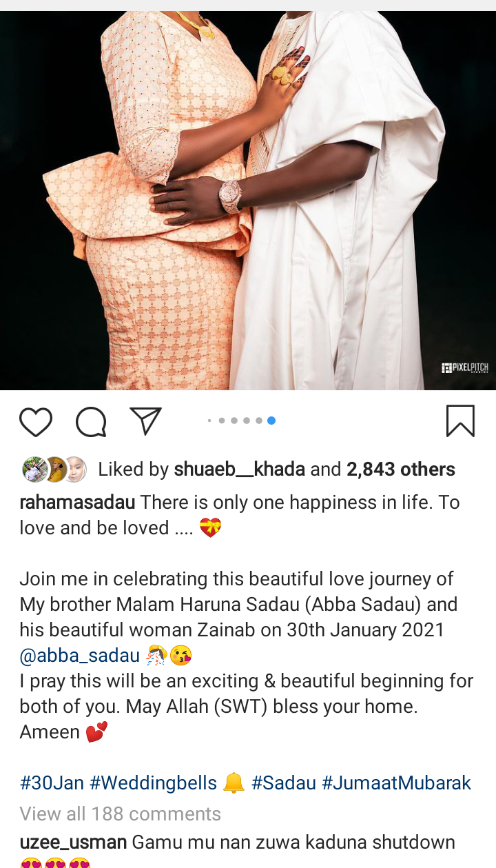The image size is (496, 868).
Task: Jump to the active blue carousel dot
Action: tap(271, 421)
